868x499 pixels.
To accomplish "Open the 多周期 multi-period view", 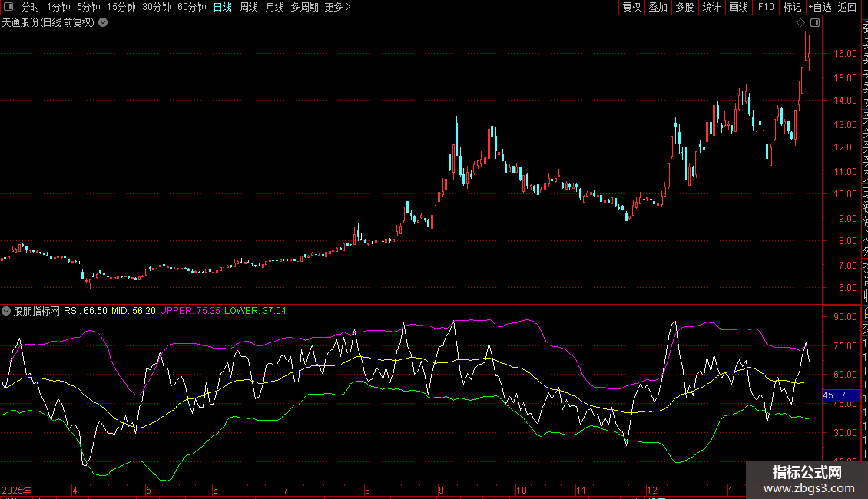I will (x=304, y=7).
